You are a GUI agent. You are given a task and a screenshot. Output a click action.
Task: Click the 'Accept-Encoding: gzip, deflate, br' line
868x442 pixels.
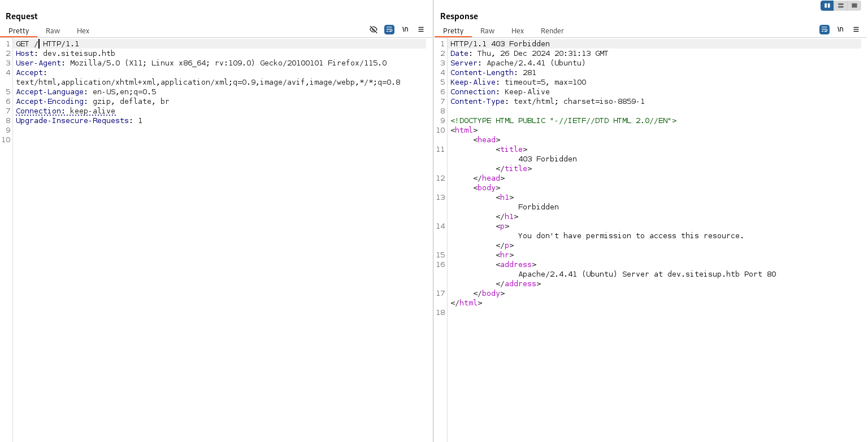[92, 101]
